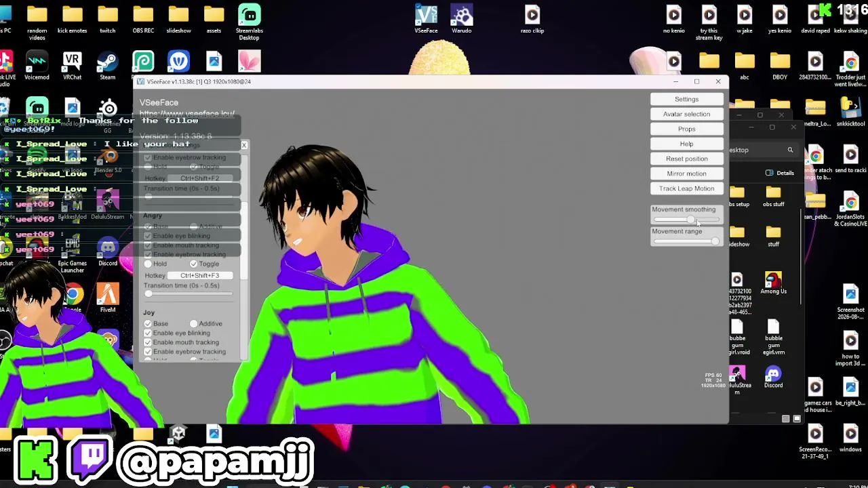Click the Ctrl+Shift+F3 hotkey field
Viewport: 868px width, 488px height.
(x=199, y=276)
